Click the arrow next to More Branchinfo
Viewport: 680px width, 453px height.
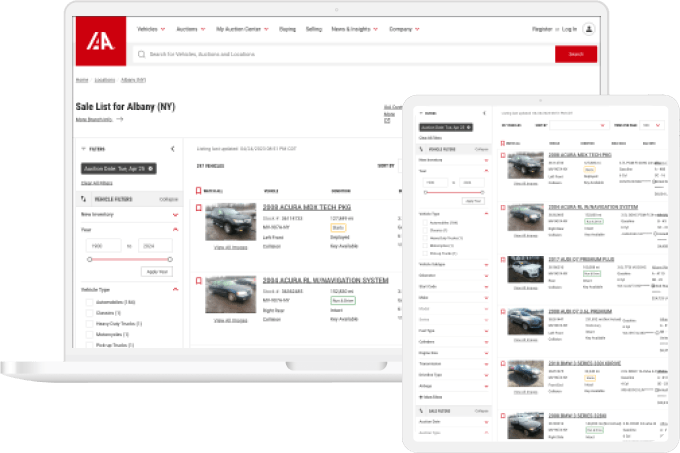[x=120, y=119]
